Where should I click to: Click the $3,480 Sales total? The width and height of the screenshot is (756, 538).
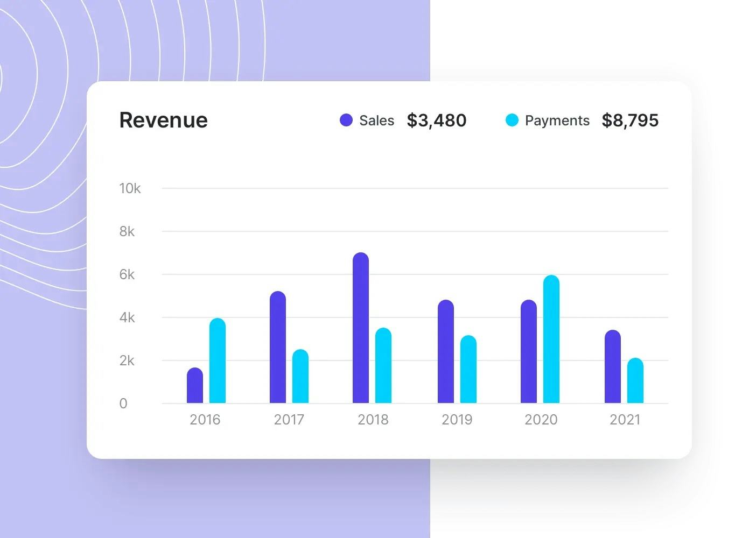tap(437, 120)
